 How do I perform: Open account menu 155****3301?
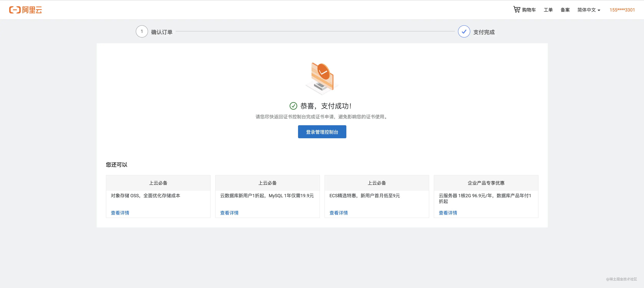tap(622, 10)
